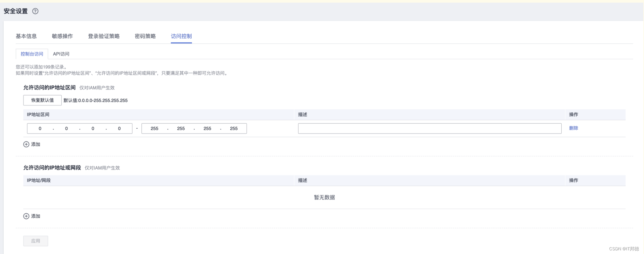Click the 描述 header in the IP地址/网段 table
This screenshot has height=254, width=644.
tap(302, 180)
